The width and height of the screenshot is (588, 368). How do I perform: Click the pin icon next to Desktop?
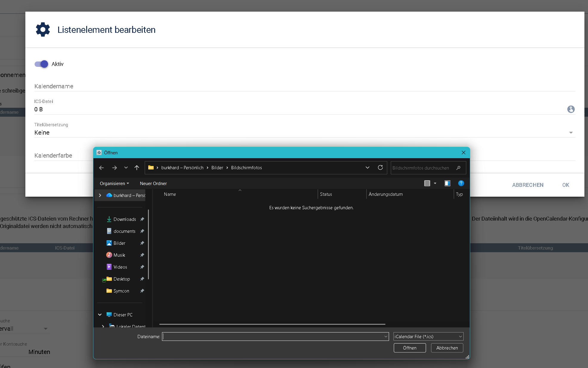[142, 279]
